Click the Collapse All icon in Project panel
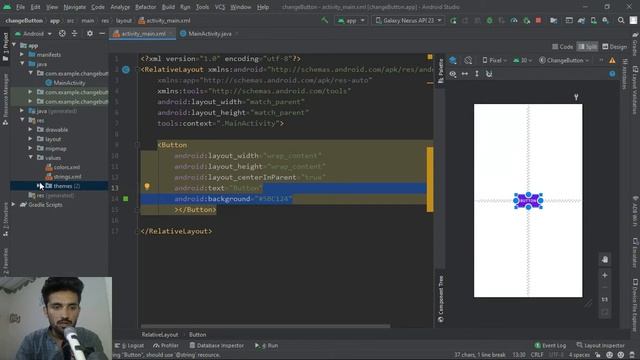Image resolution: width=640 pixels, height=360 pixels. [x=74, y=33]
